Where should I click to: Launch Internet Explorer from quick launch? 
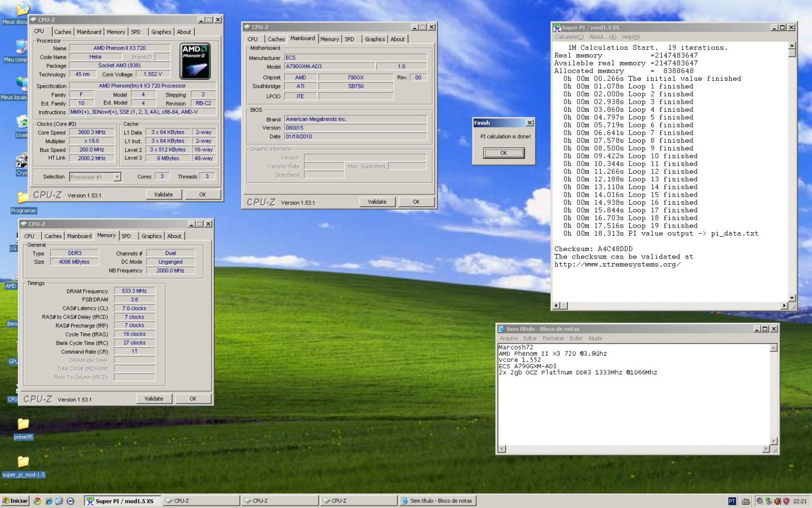coord(48,501)
